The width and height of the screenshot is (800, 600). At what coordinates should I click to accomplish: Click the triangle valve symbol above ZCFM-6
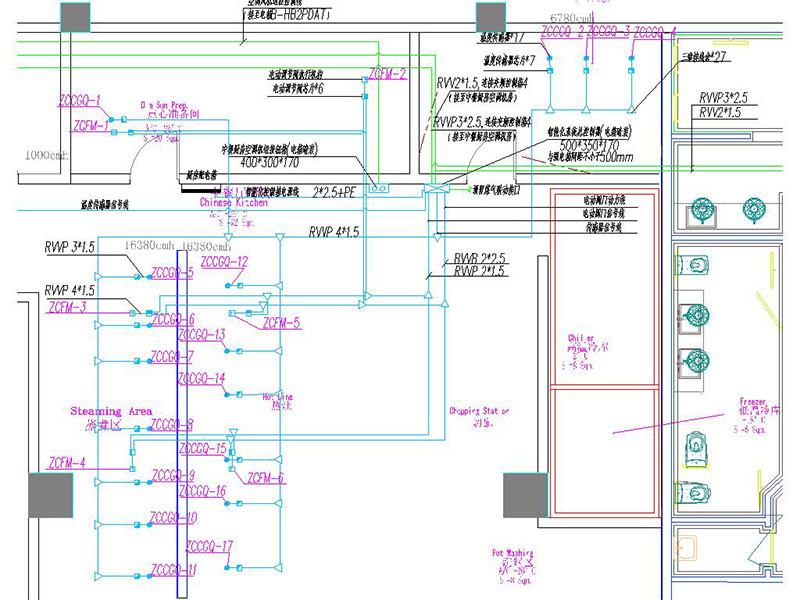(x=232, y=435)
